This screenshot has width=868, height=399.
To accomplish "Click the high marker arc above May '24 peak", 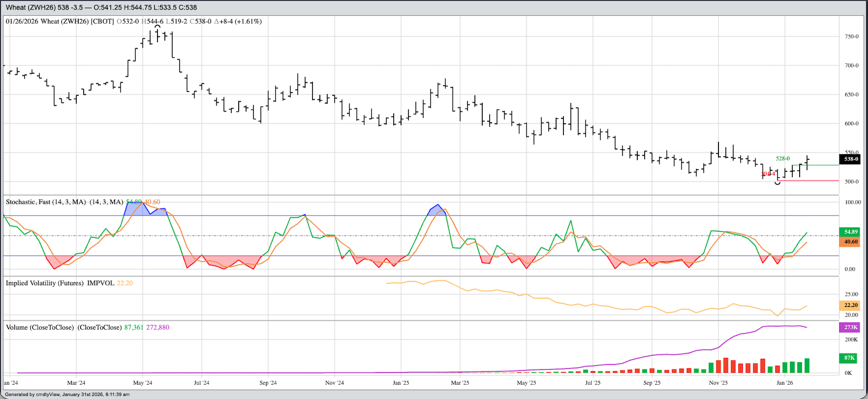I will [157, 27].
